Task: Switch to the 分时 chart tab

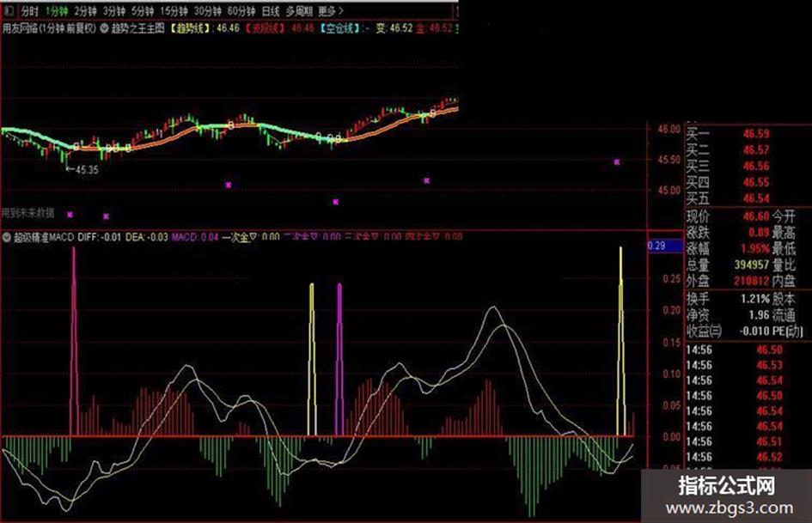Action: [29, 11]
